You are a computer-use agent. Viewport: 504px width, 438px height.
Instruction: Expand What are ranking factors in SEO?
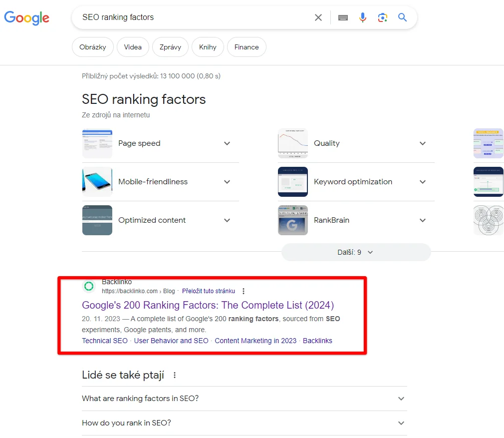pyautogui.click(x=245, y=399)
